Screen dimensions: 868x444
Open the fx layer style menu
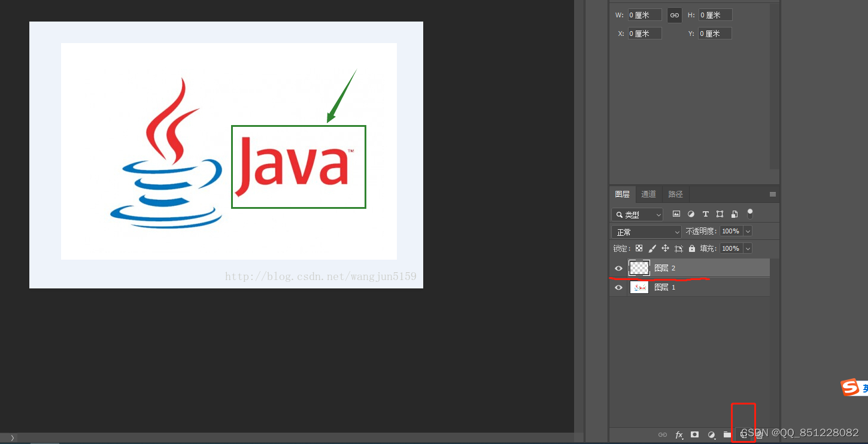click(679, 435)
